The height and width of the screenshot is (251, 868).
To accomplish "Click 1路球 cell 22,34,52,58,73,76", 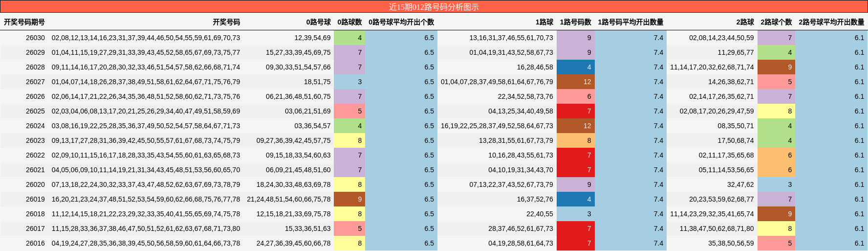I will point(525,96).
